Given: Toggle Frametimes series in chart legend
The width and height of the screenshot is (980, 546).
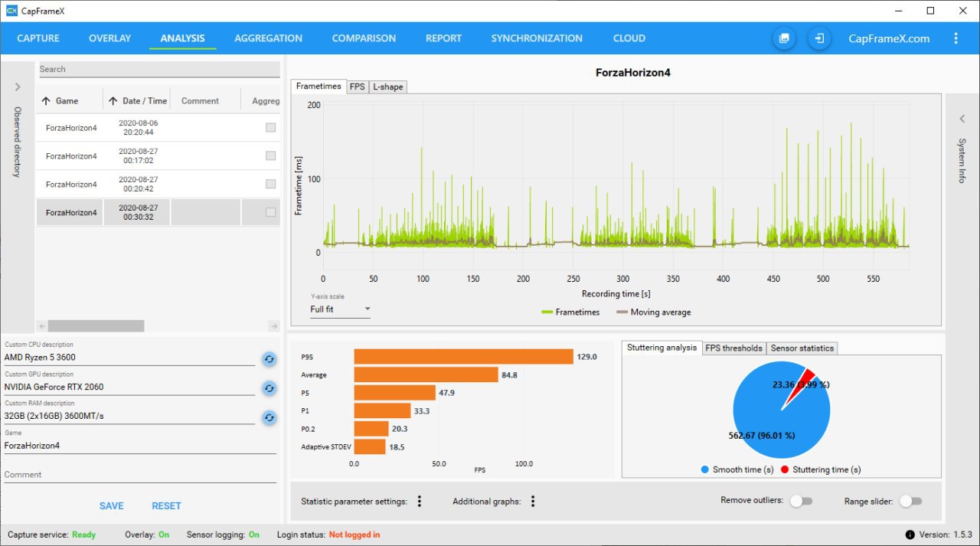Looking at the screenshot, I should pos(570,312).
